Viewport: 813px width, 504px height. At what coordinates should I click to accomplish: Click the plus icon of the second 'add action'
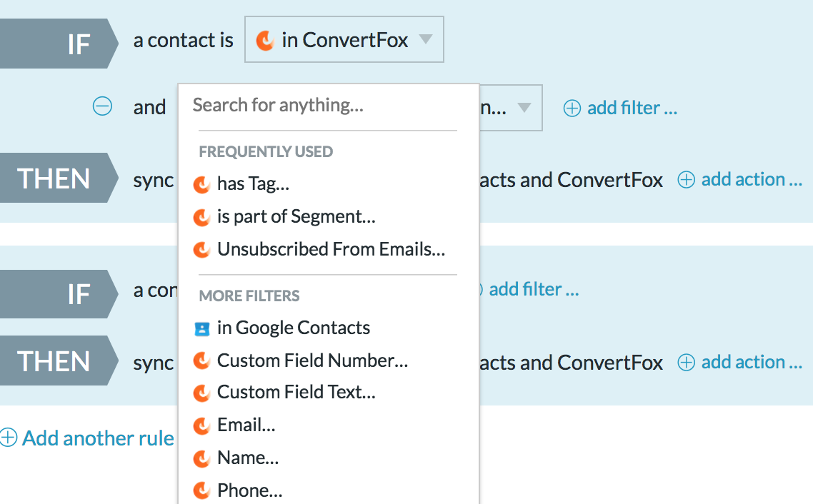click(x=686, y=362)
